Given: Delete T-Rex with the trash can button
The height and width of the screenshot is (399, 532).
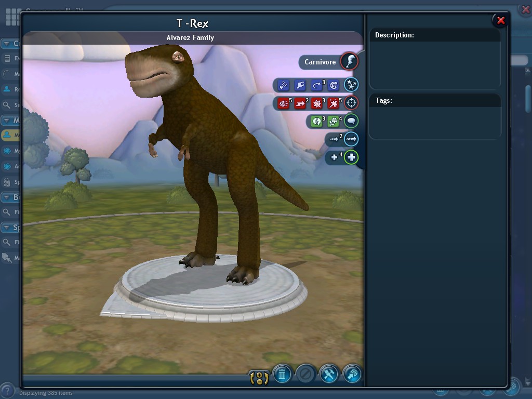Looking at the screenshot, I should [x=282, y=375].
